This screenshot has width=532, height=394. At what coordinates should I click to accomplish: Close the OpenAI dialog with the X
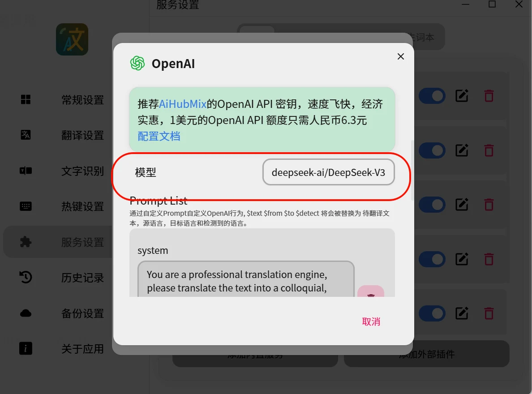401,56
